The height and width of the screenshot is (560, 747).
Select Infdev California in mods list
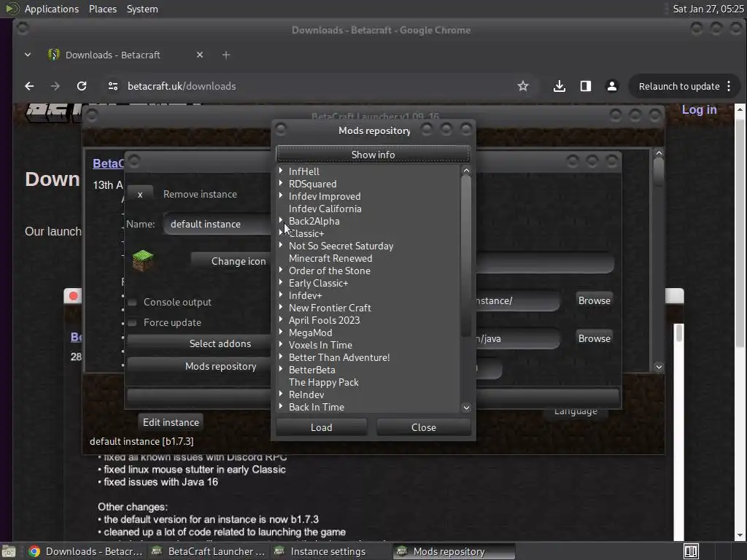(x=325, y=209)
